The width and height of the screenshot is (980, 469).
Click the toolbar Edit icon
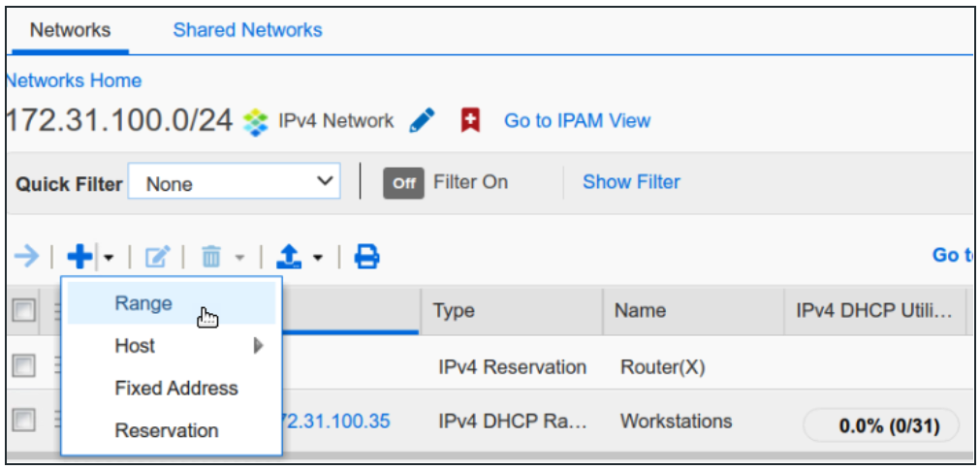[x=157, y=258]
